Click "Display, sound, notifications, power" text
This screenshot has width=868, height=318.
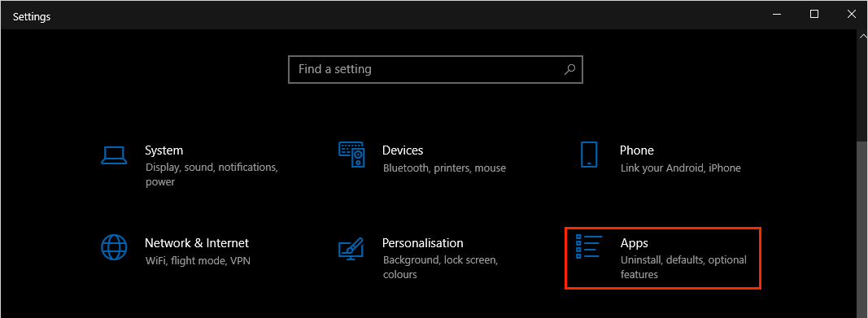pos(212,174)
